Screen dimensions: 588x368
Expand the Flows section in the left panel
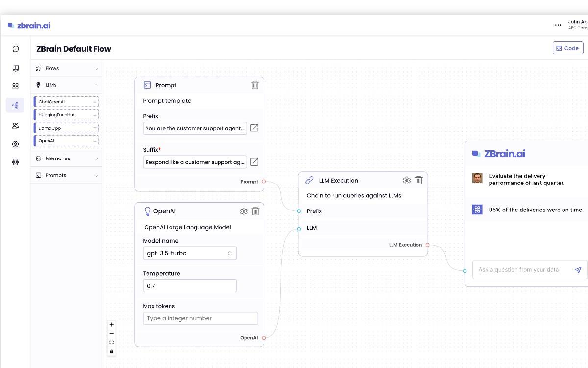tap(66, 68)
